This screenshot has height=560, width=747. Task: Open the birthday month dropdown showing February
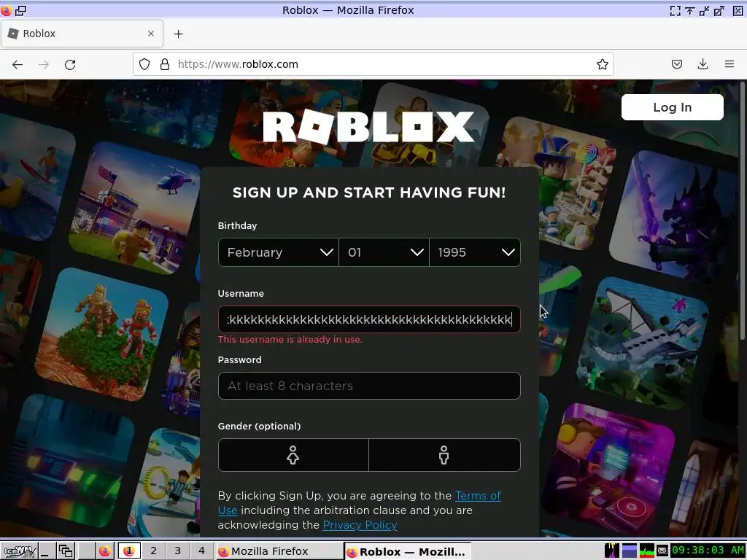point(279,252)
